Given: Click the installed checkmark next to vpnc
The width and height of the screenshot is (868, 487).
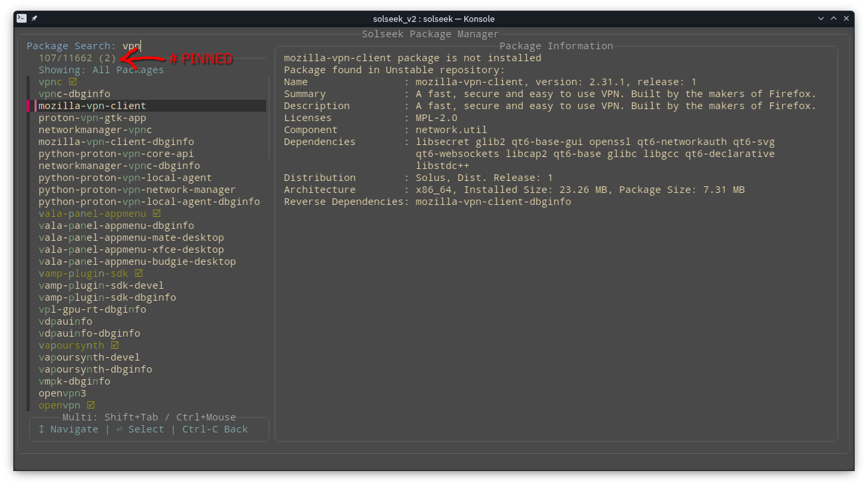Looking at the screenshot, I should [73, 82].
